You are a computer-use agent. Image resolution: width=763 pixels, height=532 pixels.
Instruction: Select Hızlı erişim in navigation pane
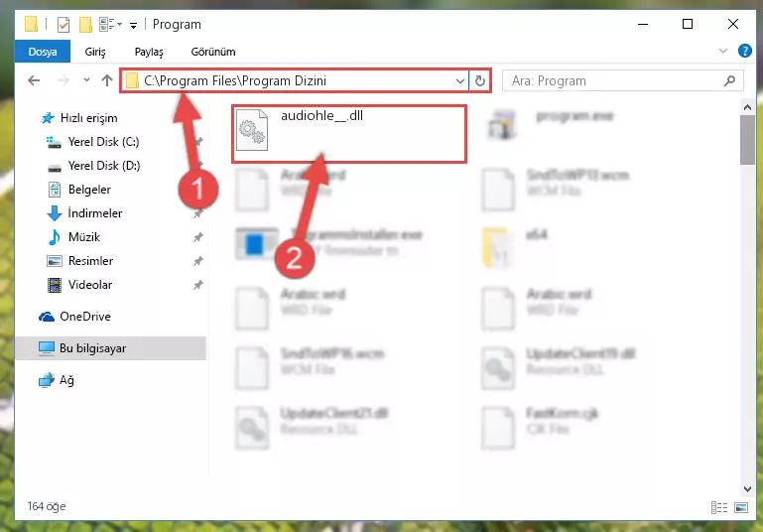[x=88, y=118]
